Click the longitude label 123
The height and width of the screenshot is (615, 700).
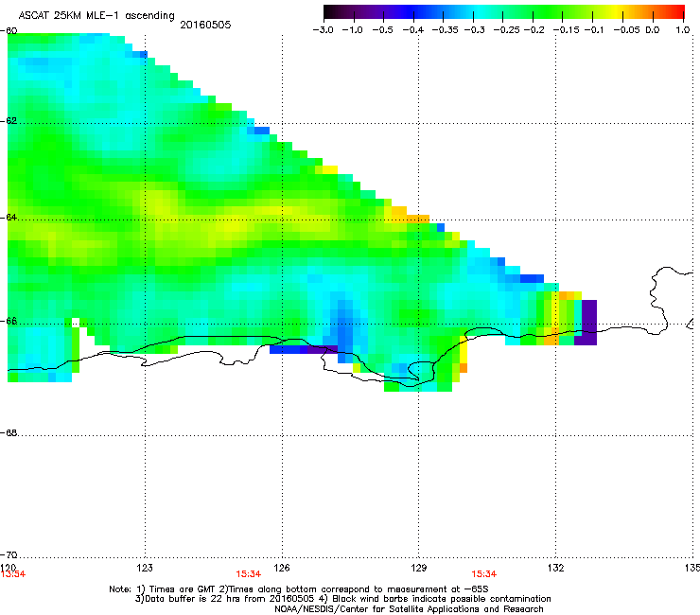click(145, 568)
